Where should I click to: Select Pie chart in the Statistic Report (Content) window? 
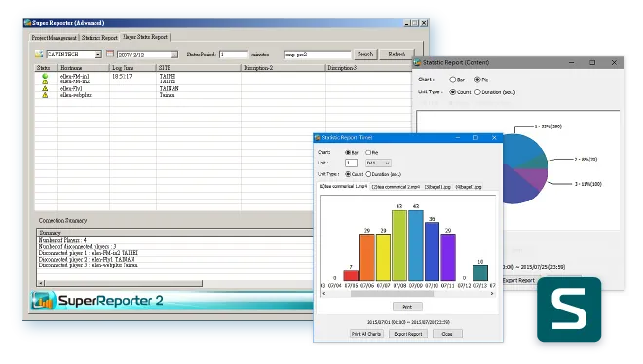coord(477,80)
